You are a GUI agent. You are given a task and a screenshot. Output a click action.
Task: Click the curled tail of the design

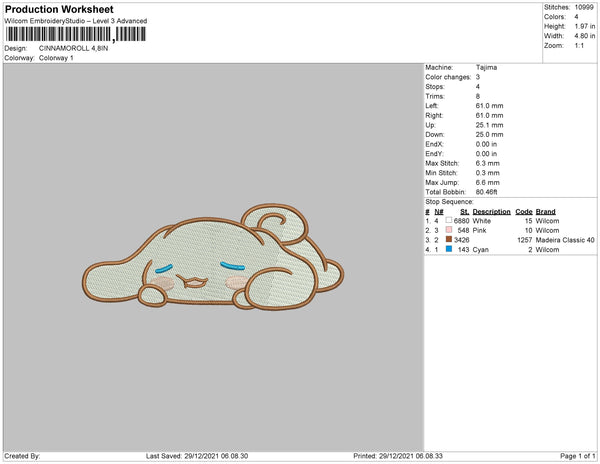pos(275,224)
